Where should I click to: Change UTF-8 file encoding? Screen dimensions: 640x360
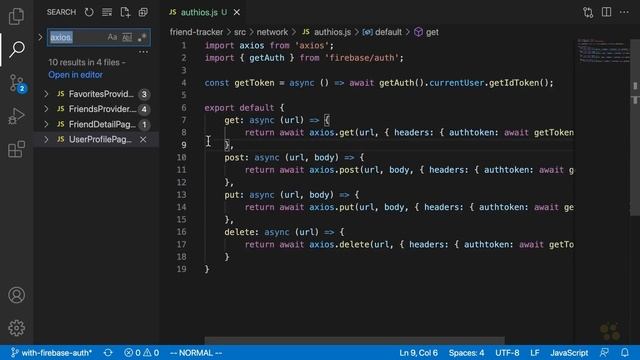[x=507, y=353]
